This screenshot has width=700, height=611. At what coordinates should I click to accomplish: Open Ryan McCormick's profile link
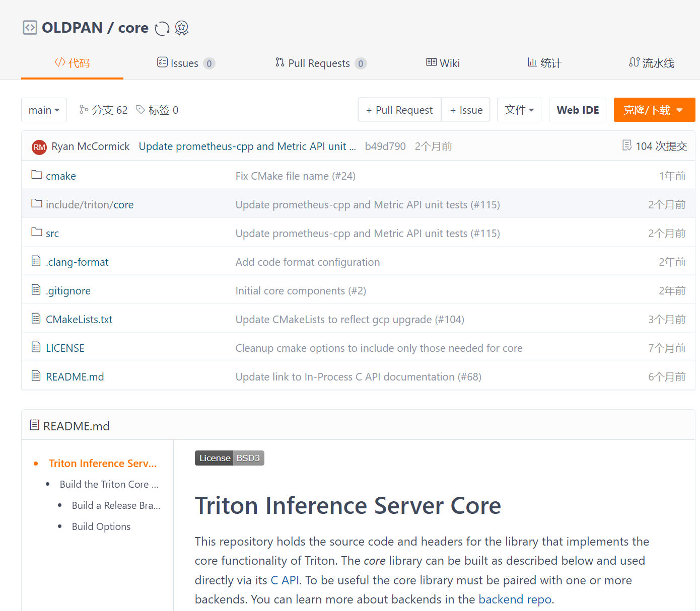(x=91, y=146)
